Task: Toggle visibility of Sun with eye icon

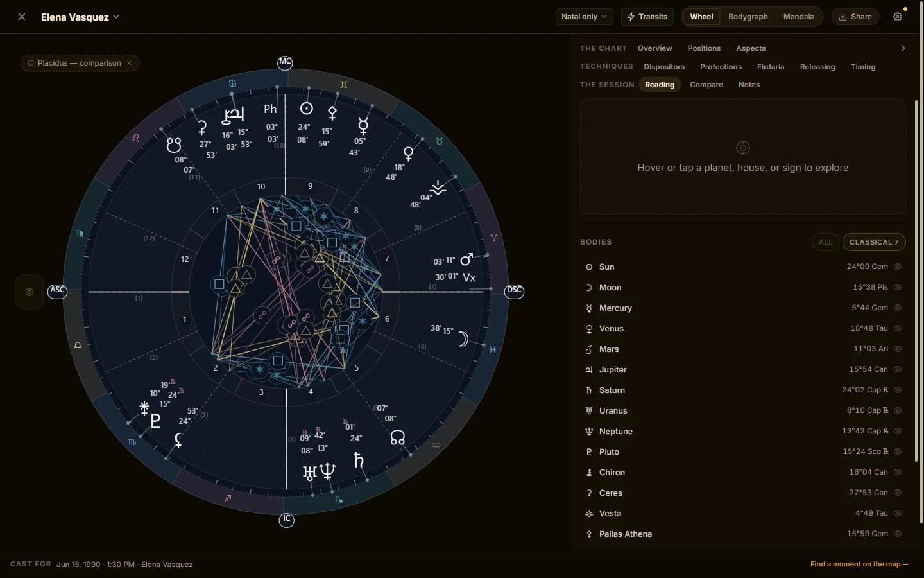Action: 898,267
